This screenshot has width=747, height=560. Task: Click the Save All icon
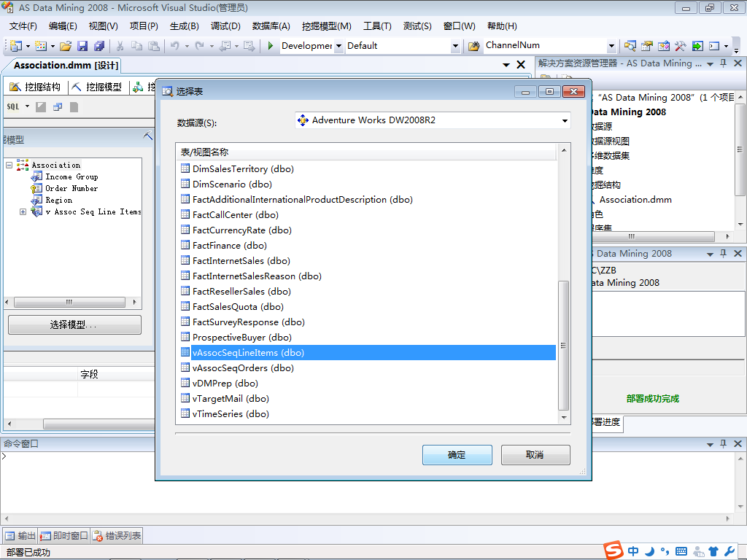99,46
